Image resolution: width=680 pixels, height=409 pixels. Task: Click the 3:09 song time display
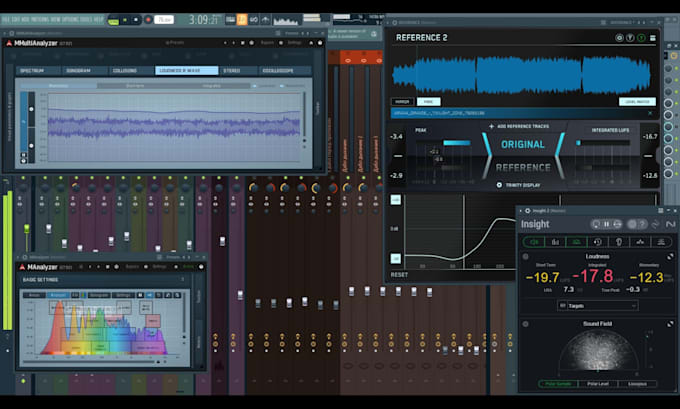point(203,20)
